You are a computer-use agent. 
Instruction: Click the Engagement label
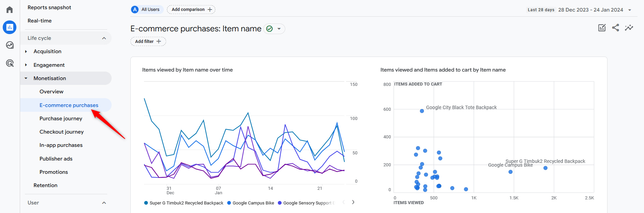coord(49,65)
